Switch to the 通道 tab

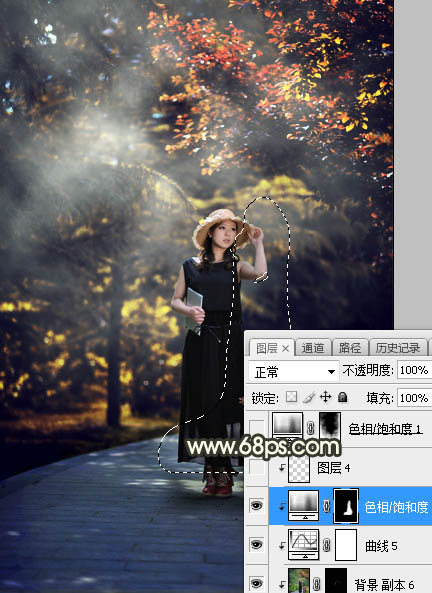(x=313, y=348)
